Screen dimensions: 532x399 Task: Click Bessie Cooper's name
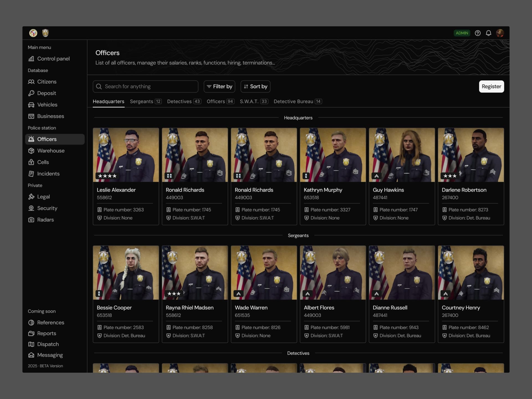coord(114,308)
